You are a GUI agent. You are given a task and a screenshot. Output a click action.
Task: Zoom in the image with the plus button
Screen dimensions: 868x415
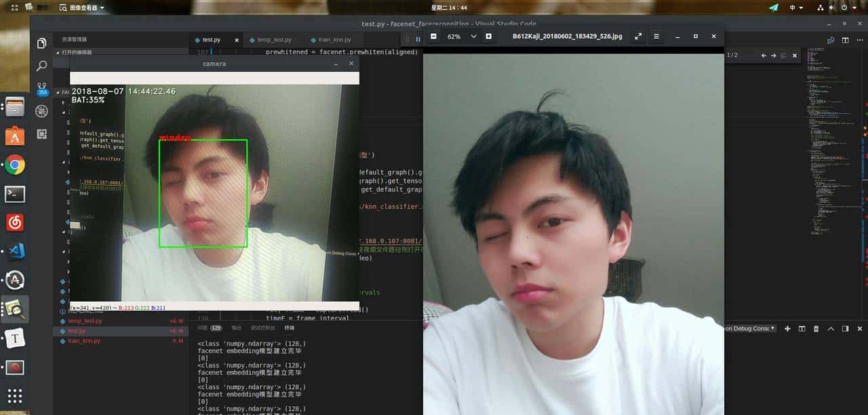click(488, 36)
